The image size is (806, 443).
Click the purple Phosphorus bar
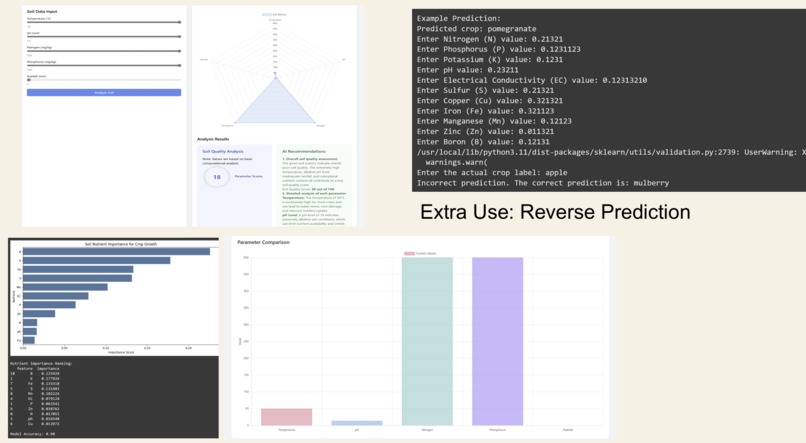click(x=498, y=341)
